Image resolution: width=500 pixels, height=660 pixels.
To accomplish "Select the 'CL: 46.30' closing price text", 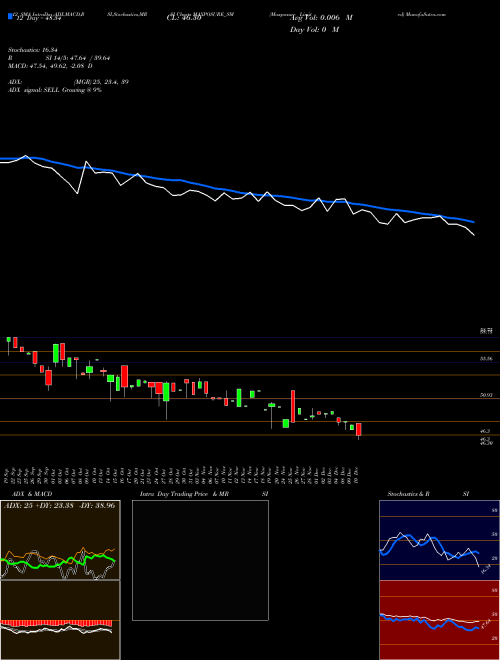I will [184, 19].
